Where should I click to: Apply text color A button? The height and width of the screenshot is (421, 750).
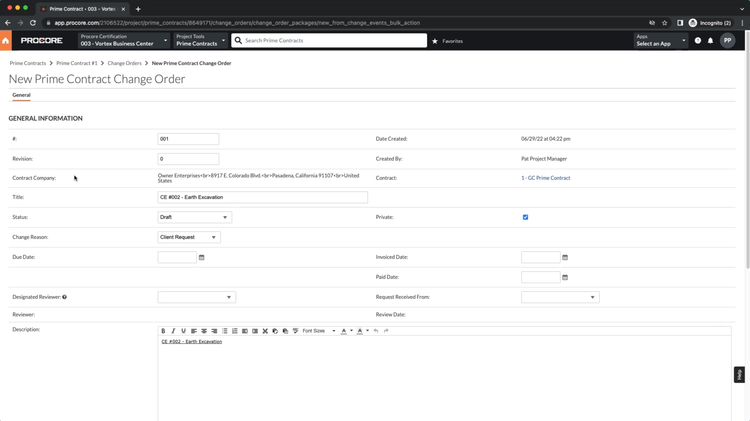coord(343,331)
